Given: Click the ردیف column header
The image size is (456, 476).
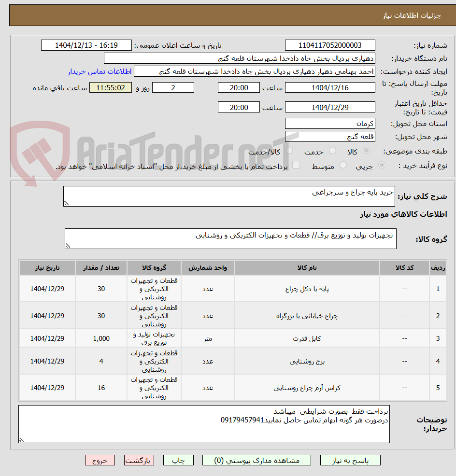Looking at the screenshot, I should [438, 268].
